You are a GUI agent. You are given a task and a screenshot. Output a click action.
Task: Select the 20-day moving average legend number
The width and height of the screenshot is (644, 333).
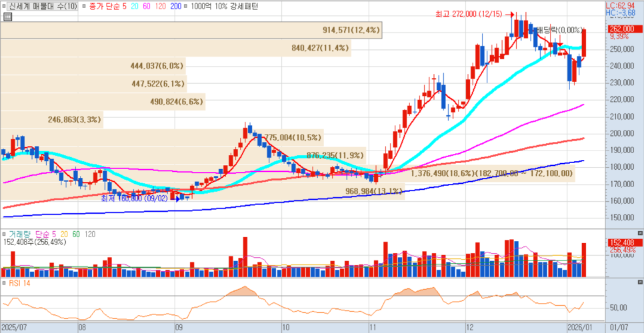[x=133, y=5]
